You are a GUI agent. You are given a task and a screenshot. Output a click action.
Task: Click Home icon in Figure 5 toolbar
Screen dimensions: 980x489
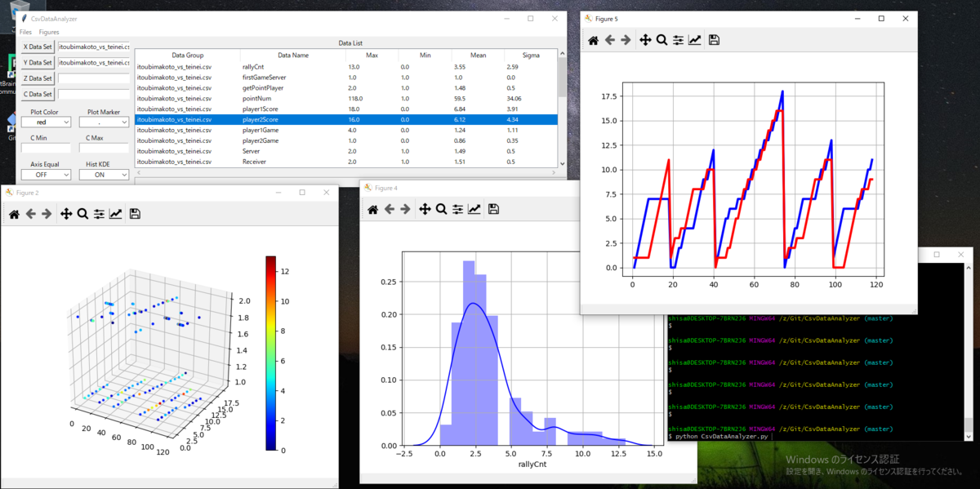coord(593,39)
